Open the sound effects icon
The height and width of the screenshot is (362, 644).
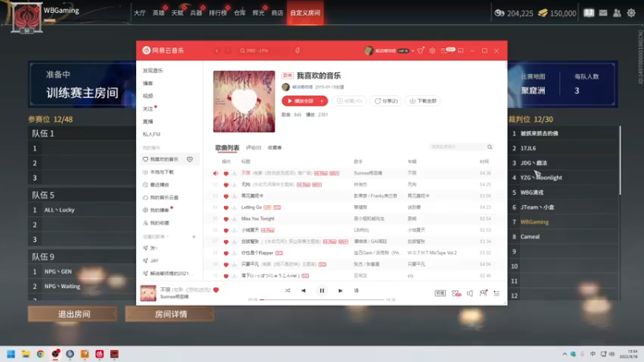tap(456, 293)
